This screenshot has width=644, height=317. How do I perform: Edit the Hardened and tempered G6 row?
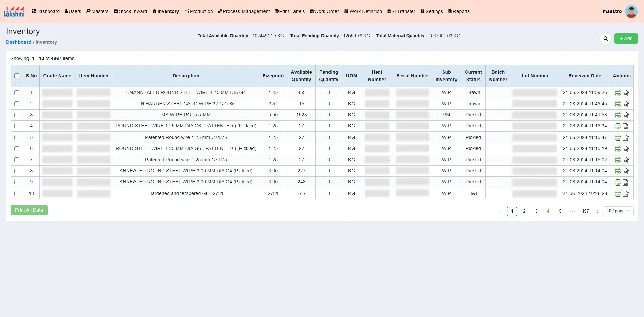(x=626, y=194)
